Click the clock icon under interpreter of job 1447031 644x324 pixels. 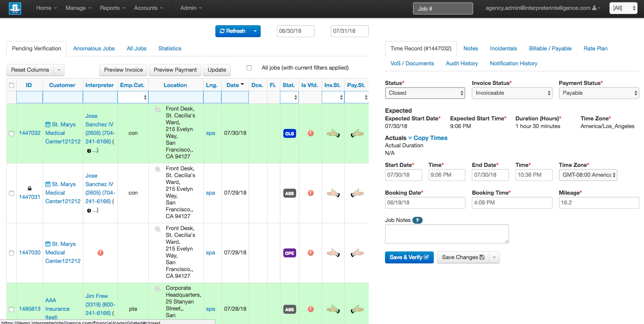[x=89, y=210]
